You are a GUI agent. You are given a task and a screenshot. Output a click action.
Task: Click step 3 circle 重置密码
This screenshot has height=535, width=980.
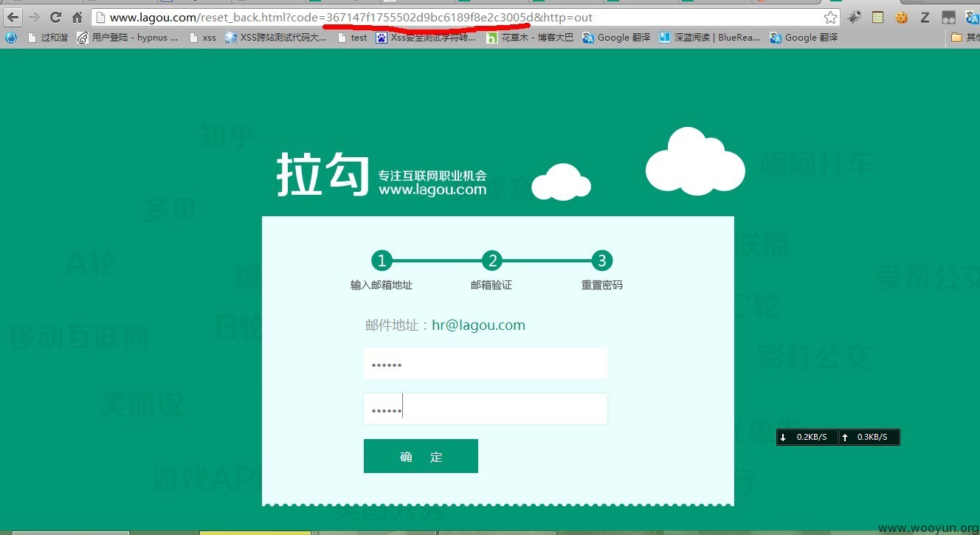tap(602, 260)
